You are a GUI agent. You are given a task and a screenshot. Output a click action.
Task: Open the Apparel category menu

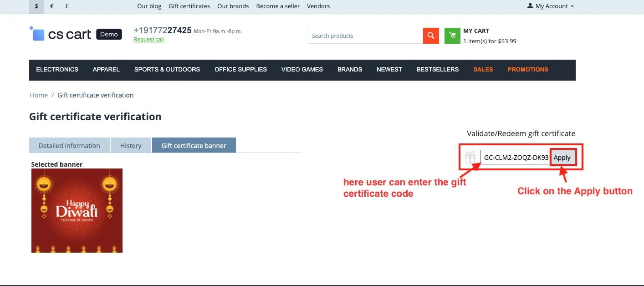[x=106, y=70]
